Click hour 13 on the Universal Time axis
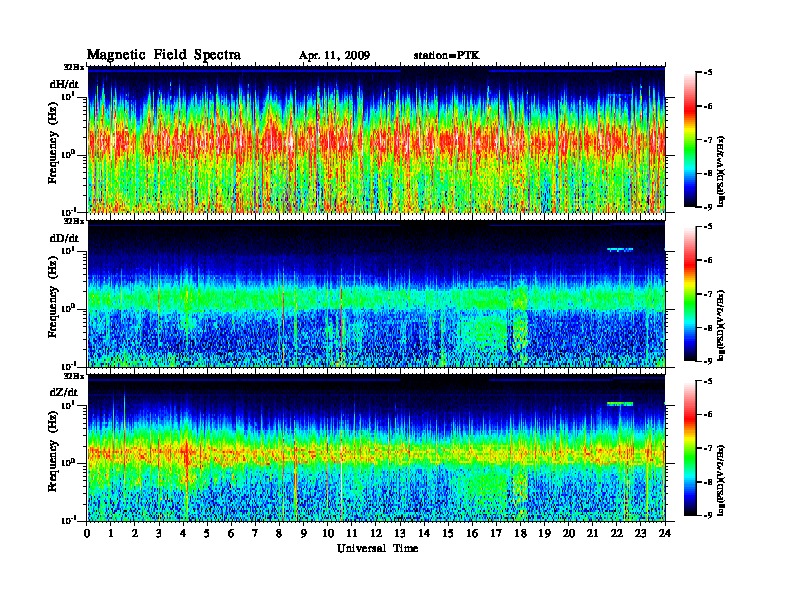This screenshot has width=792, height=612. pyautogui.click(x=400, y=534)
